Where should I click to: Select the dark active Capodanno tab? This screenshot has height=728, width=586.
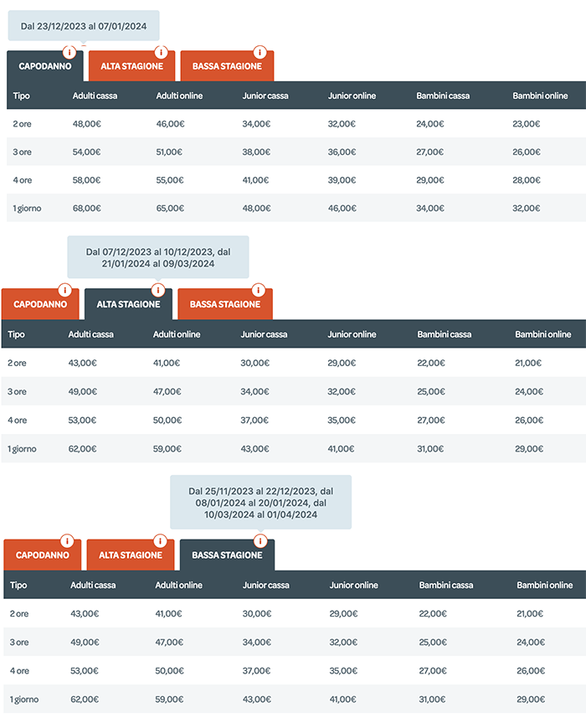click(45, 66)
